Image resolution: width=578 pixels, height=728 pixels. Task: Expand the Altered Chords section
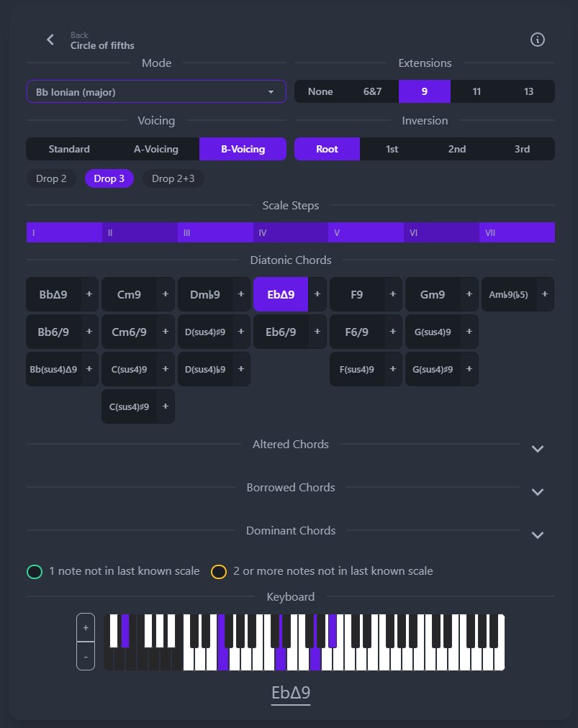(538, 448)
